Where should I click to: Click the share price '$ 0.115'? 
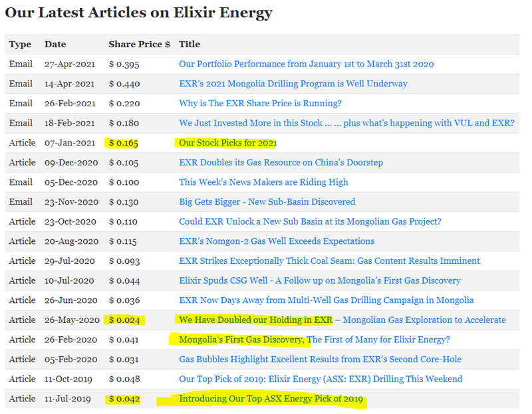[x=123, y=241]
